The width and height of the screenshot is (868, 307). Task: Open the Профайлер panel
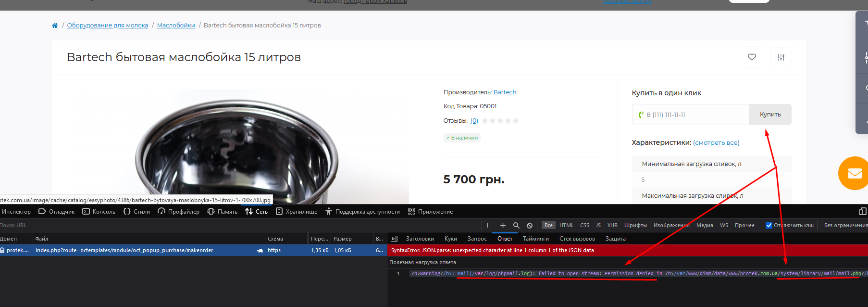(178, 212)
